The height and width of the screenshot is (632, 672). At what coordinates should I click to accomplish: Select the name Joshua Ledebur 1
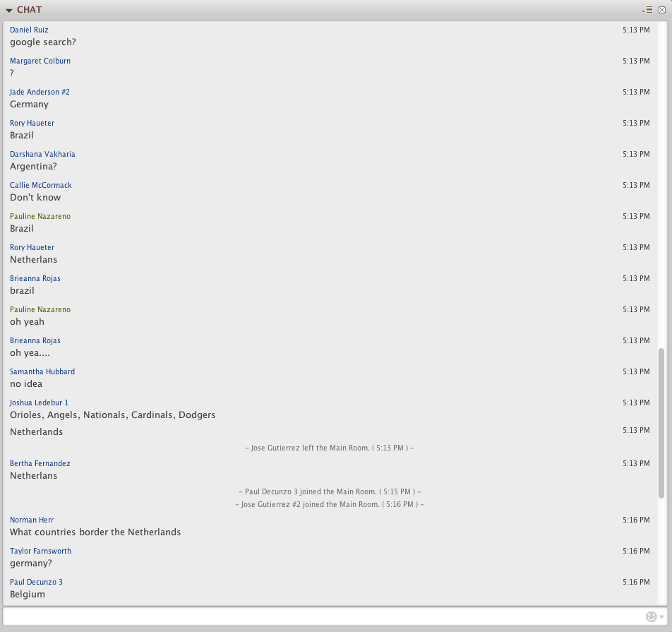point(39,403)
